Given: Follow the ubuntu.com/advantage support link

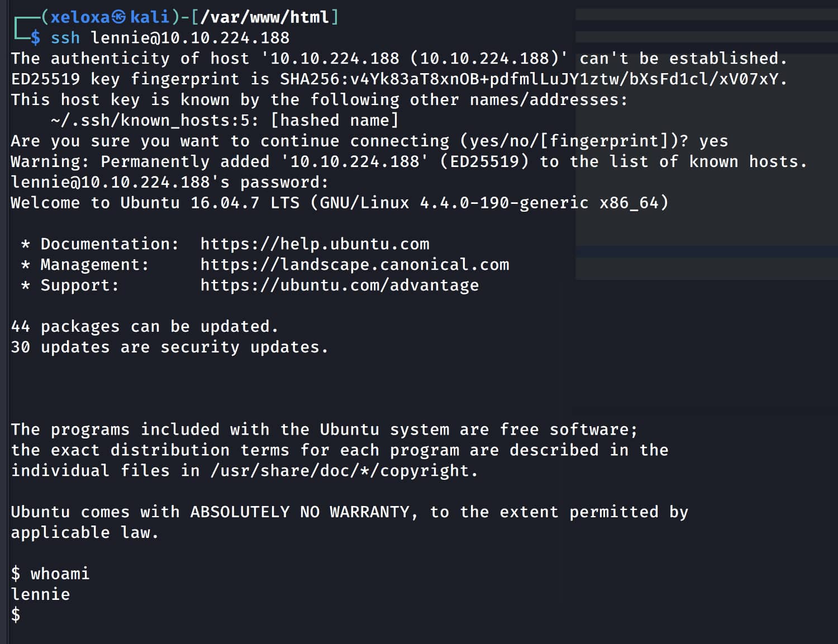Looking at the screenshot, I should (339, 285).
